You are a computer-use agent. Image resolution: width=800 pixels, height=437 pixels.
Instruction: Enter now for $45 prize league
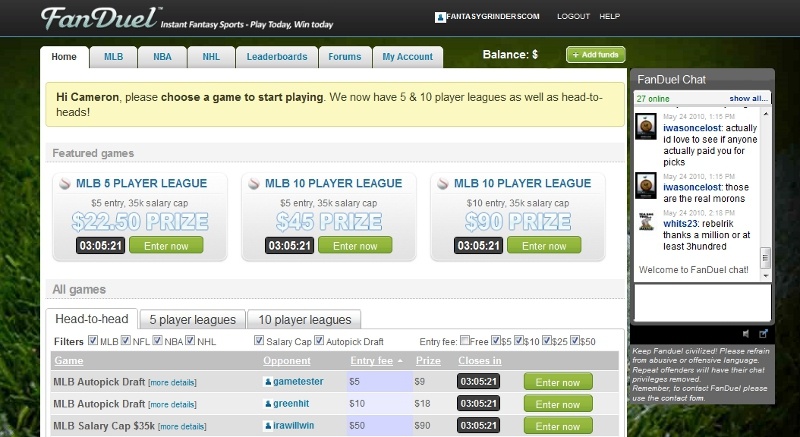click(355, 245)
